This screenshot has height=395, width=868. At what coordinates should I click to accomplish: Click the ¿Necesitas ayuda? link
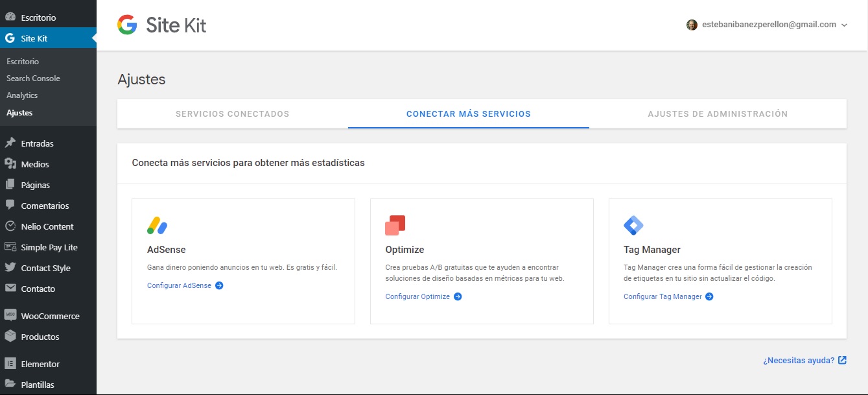pos(799,361)
